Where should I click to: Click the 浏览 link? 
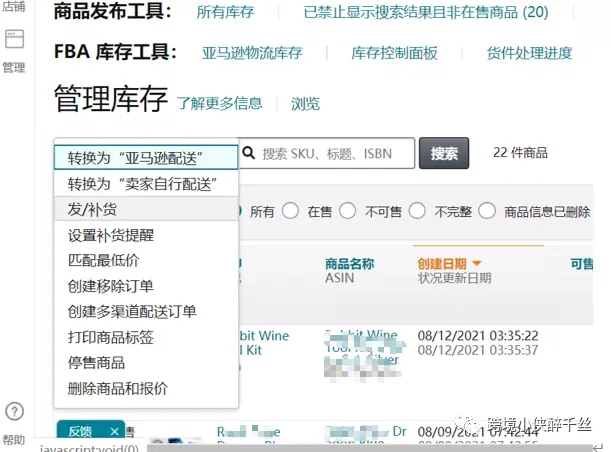tap(306, 104)
